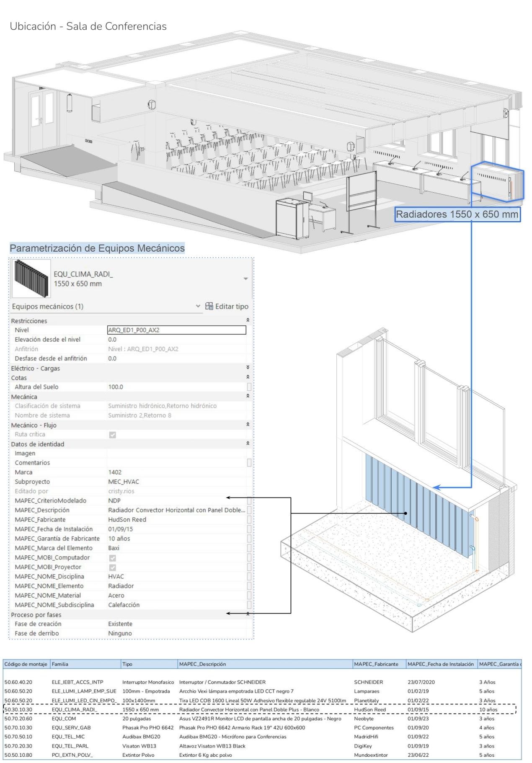Select the Visaton WB13 type cell
Screen dimensions: 532x763
pyautogui.click(x=139, y=746)
